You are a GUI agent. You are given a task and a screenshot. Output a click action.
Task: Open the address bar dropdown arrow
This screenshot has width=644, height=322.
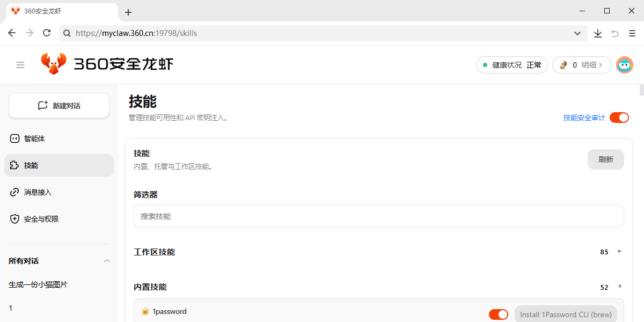point(577,33)
